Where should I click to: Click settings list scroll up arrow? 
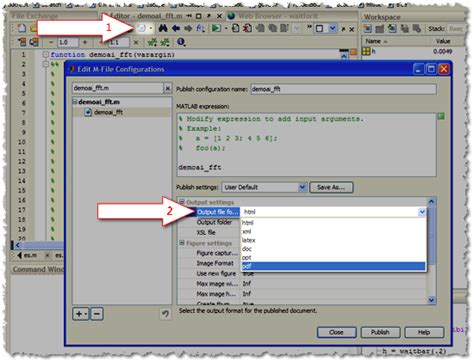[x=431, y=201]
